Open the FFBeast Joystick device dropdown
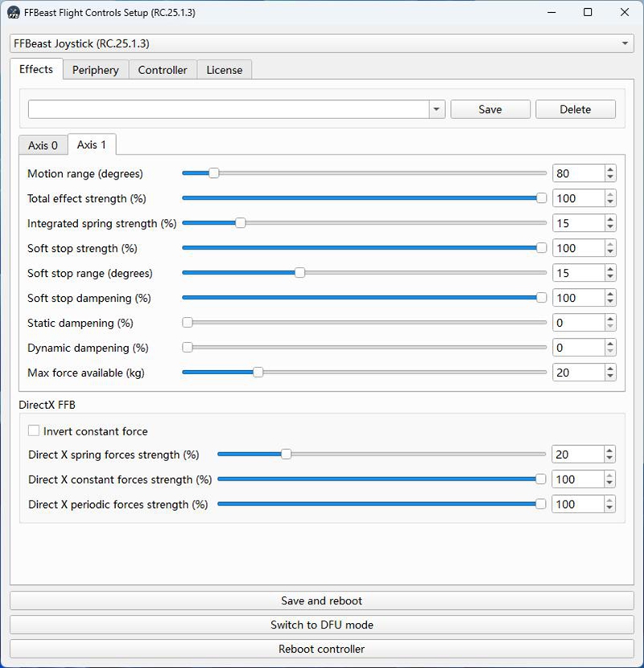The image size is (644, 668). [626, 43]
